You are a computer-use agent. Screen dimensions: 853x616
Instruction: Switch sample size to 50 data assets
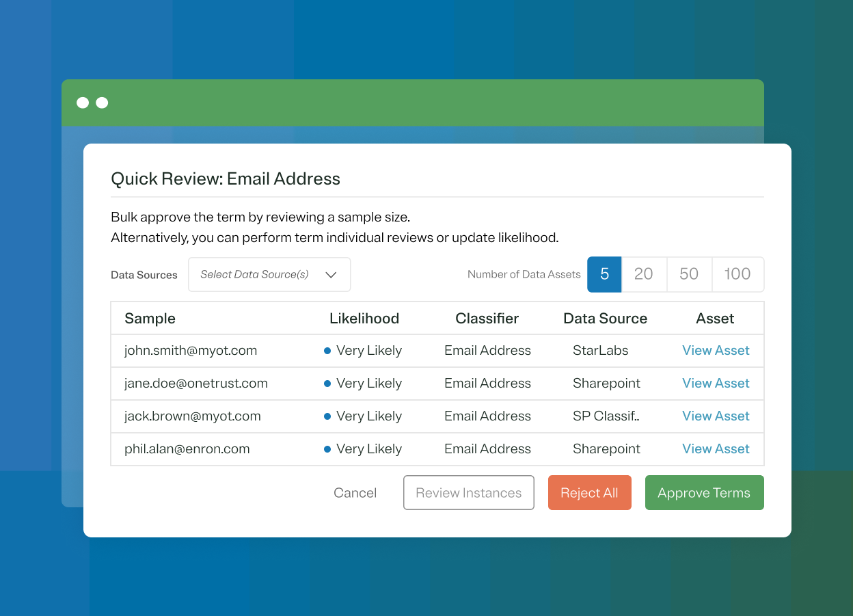pos(689,274)
